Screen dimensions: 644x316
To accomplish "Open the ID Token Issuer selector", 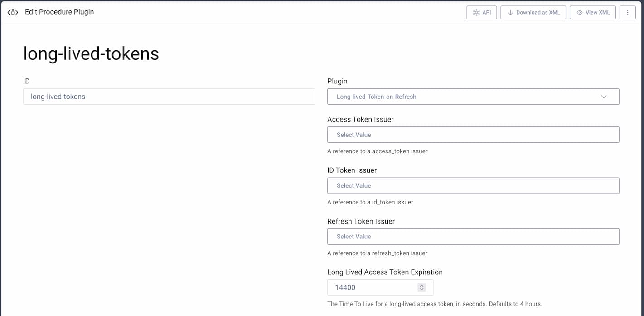I will coord(473,185).
